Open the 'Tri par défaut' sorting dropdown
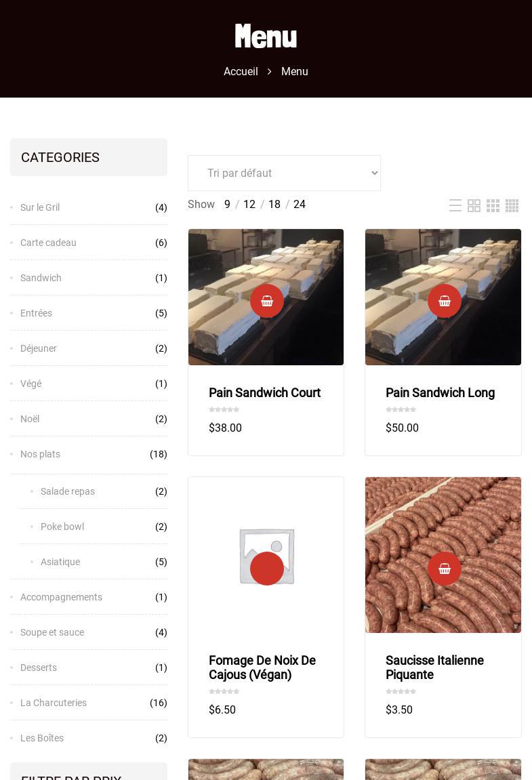The image size is (532, 780). click(x=284, y=173)
